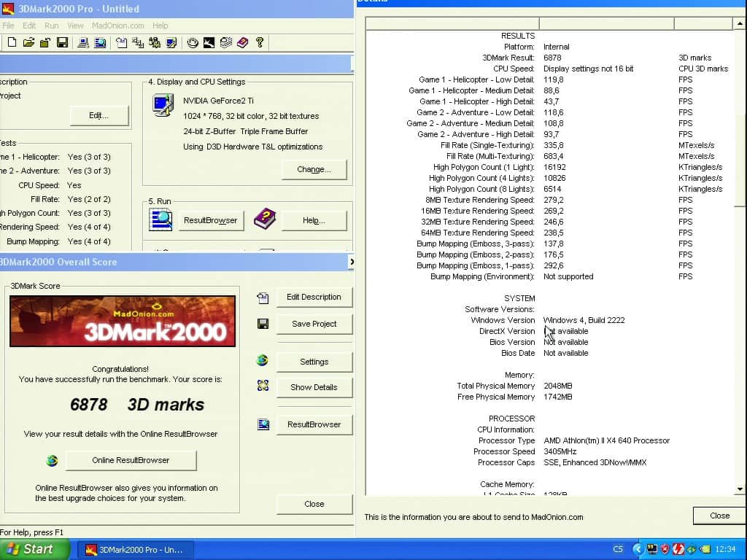Viewport: 747px width, 560px height.
Task: Click the '6878 3D marks' score text
Action: [137, 405]
